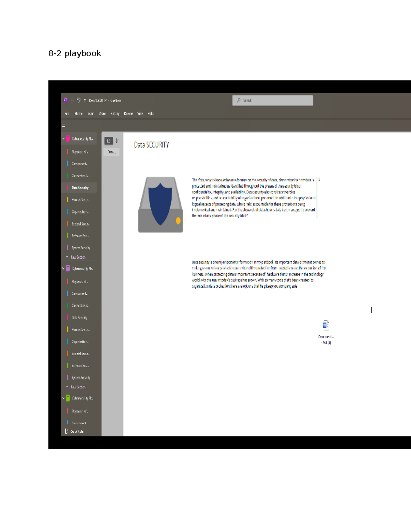Viewport: 411px width, 532px height.
Task: Open Organization section in pink notebook
Action: [79, 212]
